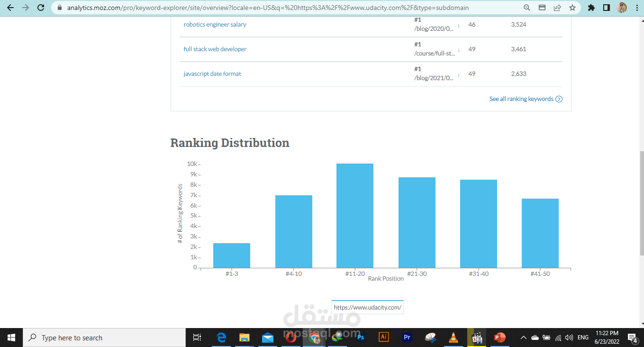Open Task View on the taskbar
This screenshot has width=644, height=347.
pyautogui.click(x=197, y=337)
